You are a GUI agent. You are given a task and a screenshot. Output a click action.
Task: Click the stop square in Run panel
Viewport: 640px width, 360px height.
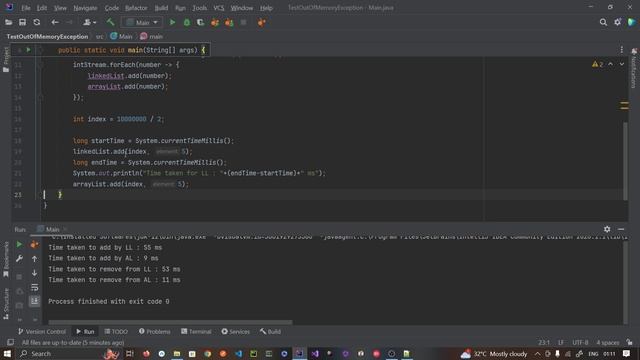coord(19,277)
